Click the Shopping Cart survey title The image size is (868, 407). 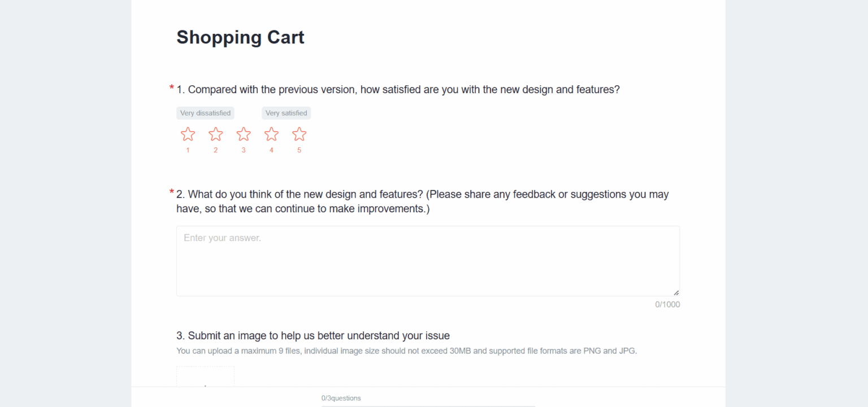coord(240,37)
